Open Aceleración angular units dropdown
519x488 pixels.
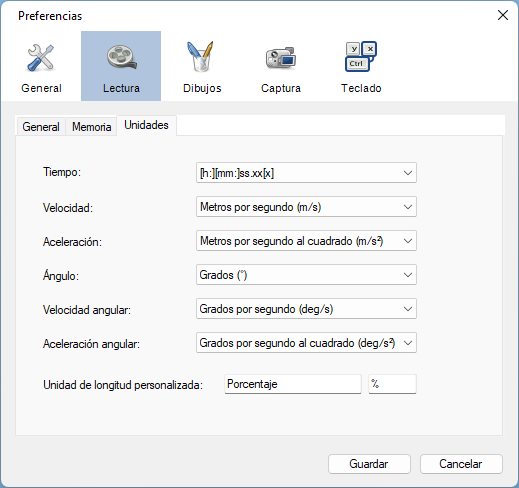306,343
